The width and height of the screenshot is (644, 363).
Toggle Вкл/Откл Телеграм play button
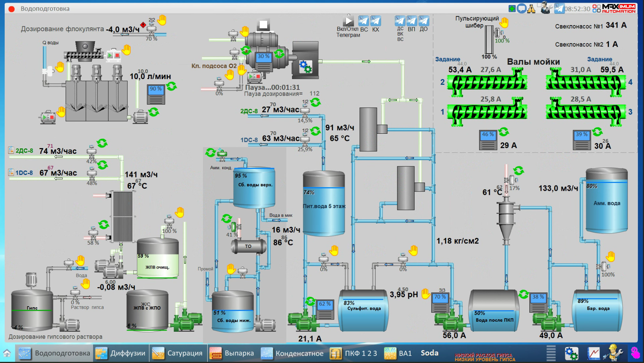pyautogui.click(x=348, y=20)
